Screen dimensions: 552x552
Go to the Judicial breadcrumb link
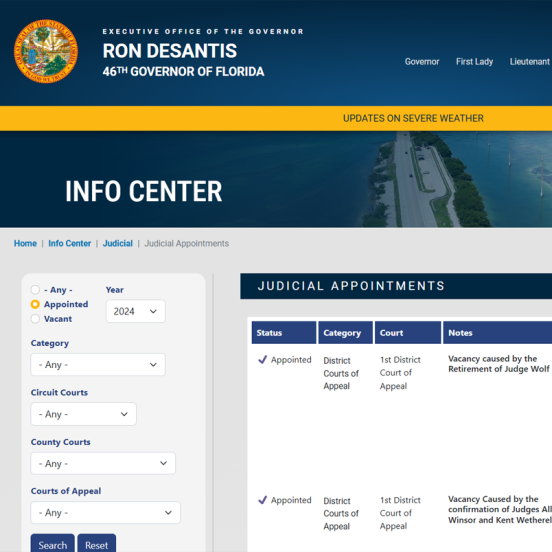pos(118,243)
